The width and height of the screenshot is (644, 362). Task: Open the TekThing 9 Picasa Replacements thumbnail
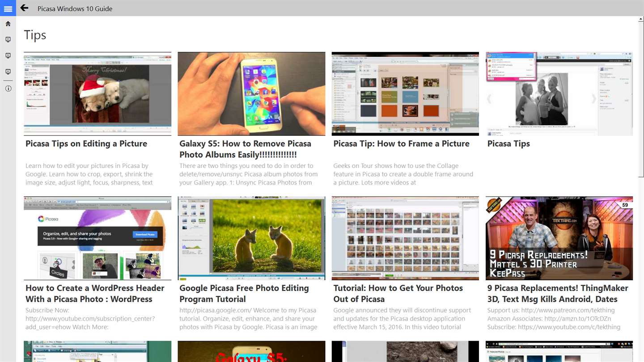(559, 238)
